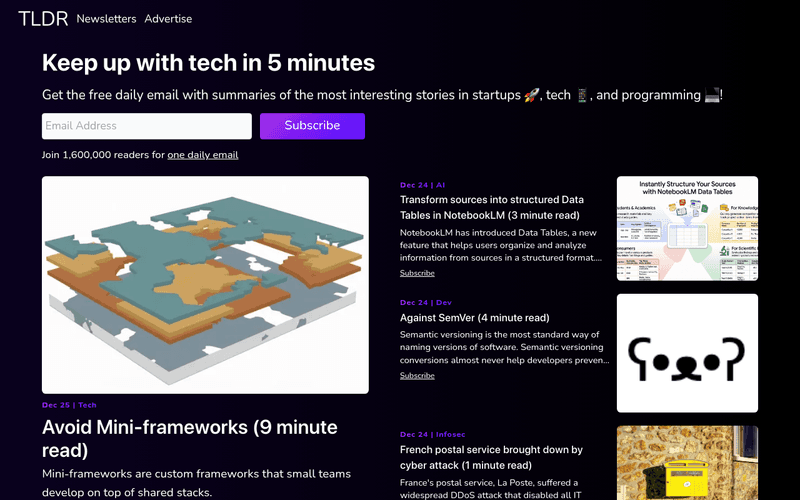Select the "Dec 24 | AI" label
Viewport: 800px width, 500px height.
pos(422,185)
